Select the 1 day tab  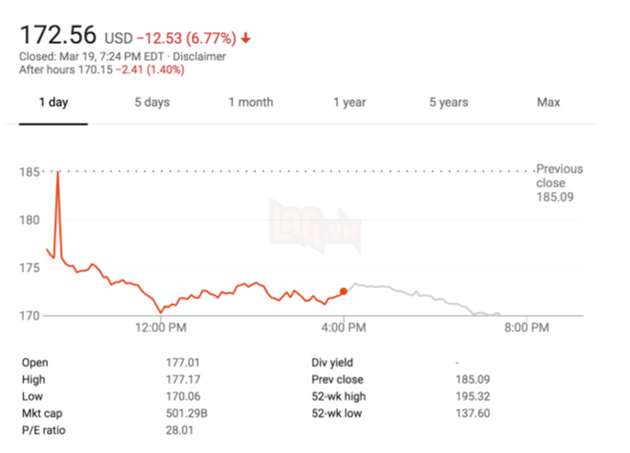[x=53, y=102]
